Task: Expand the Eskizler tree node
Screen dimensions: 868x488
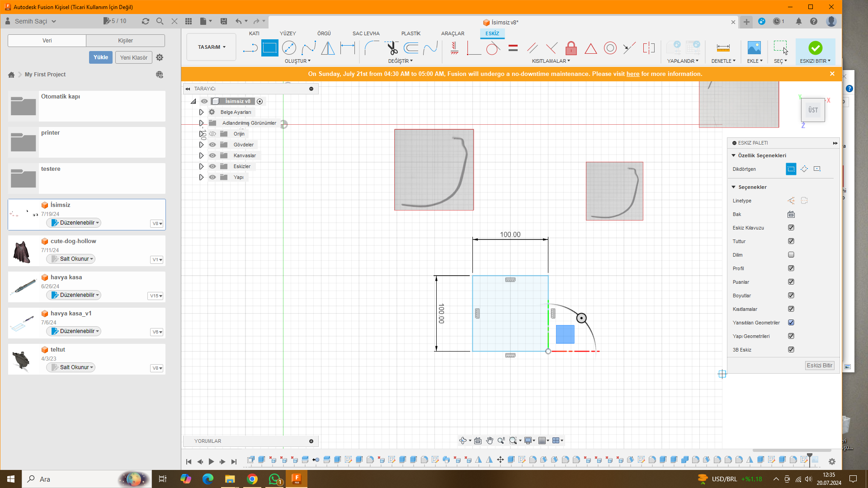Action: tap(202, 166)
